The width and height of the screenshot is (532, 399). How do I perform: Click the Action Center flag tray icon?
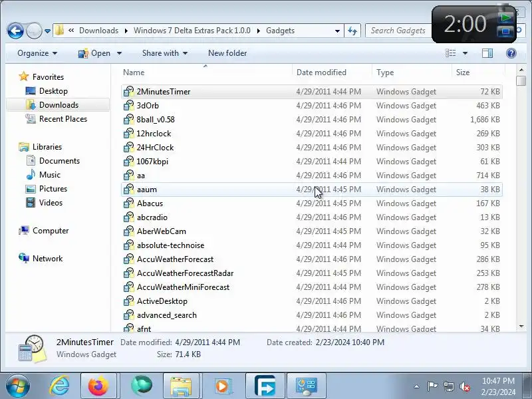(x=432, y=386)
